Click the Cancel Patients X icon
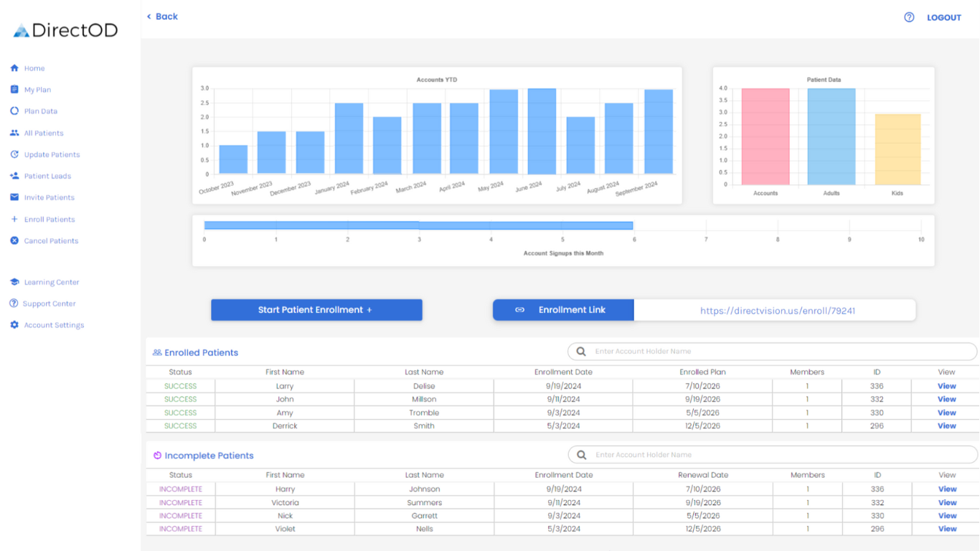 (14, 241)
